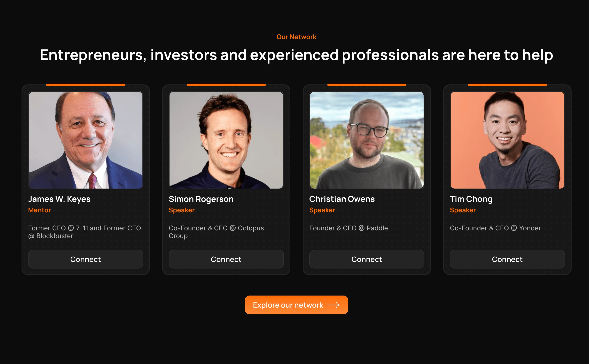Viewport: 589px width, 364px height.
Task: Open Simon Rogerson portrait photo
Action: (226, 140)
